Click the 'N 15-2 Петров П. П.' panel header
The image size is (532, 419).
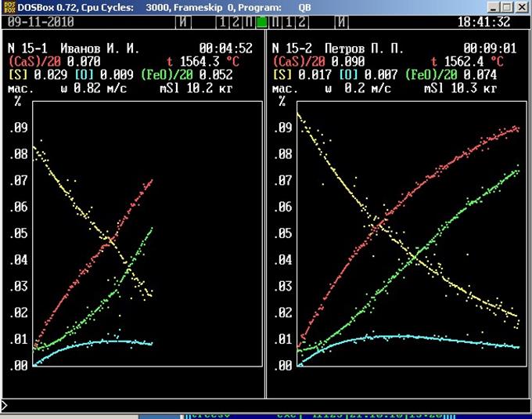click(x=338, y=48)
